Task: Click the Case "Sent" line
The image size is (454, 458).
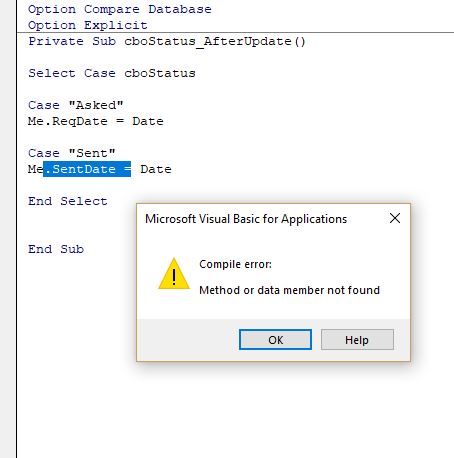Action: (72, 153)
